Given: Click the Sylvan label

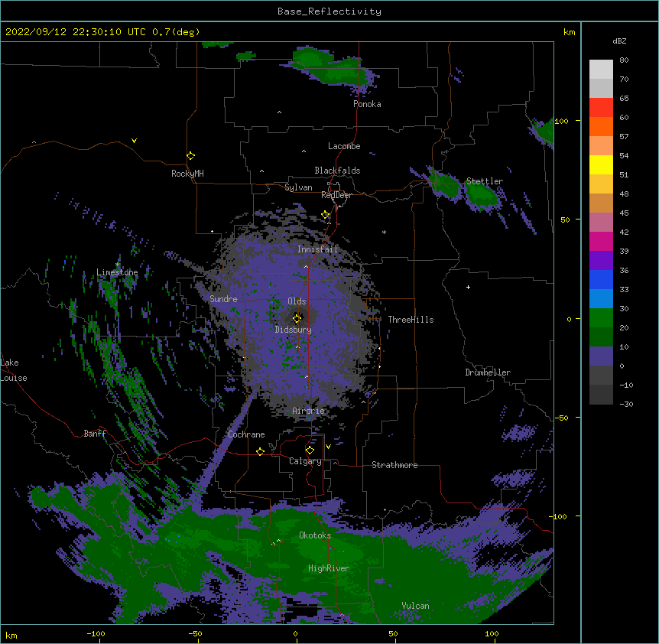Looking at the screenshot, I should click(x=298, y=187).
